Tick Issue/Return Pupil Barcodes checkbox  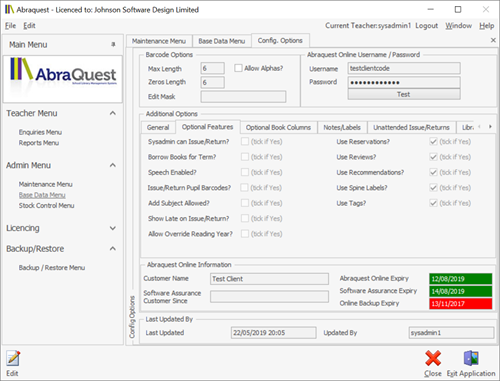tap(245, 188)
